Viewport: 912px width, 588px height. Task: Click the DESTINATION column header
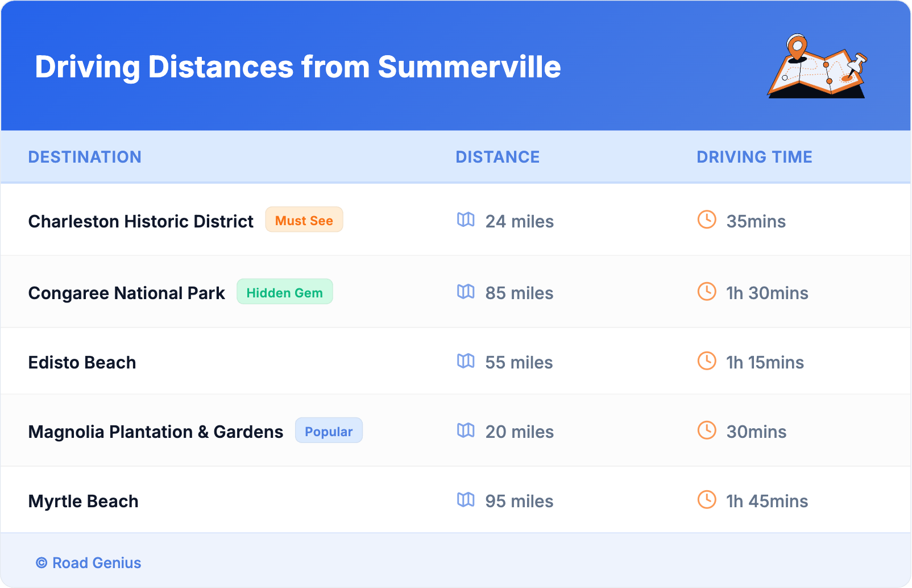85,157
